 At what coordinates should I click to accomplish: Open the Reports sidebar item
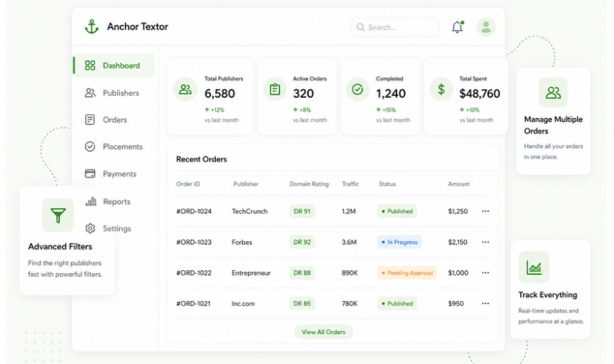[114, 201]
